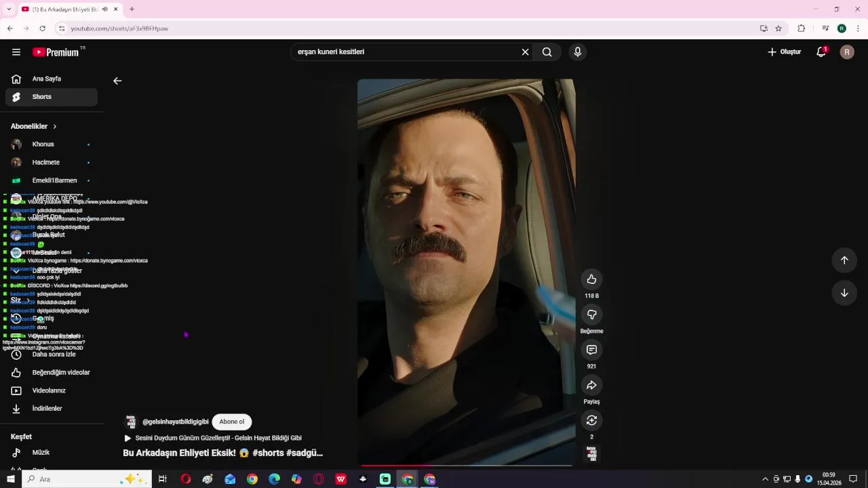Open Microsoft Edge from the taskbar
Viewport: 868px width, 488px height.
[x=274, y=479]
